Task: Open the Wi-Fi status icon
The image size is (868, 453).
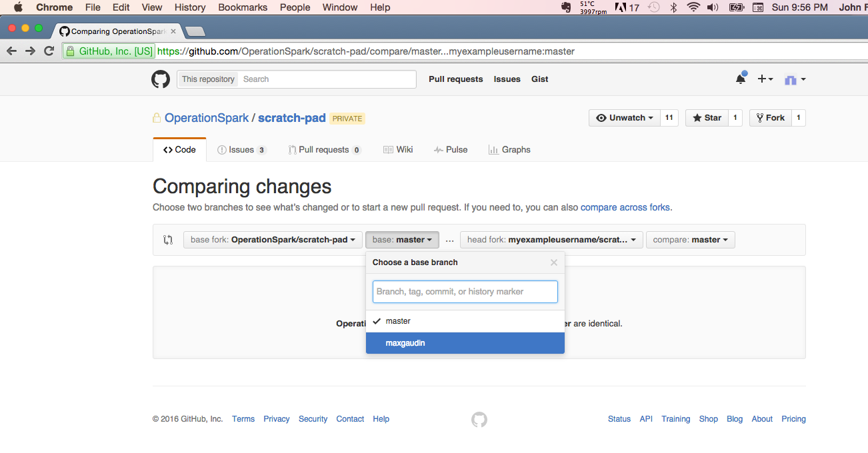Action: (x=693, y=7)
